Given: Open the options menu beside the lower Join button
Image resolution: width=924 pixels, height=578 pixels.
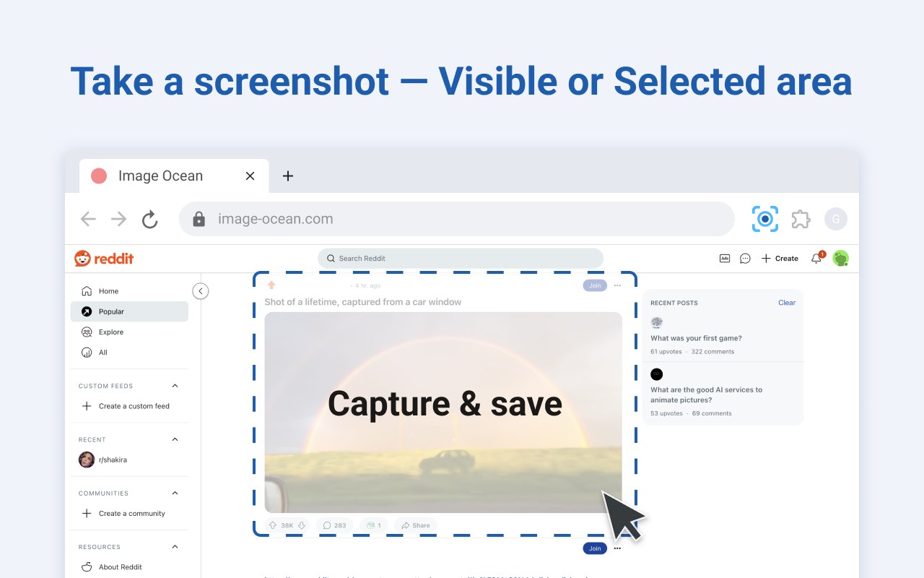Looking at the screenshot, I should tap(617, 548).
